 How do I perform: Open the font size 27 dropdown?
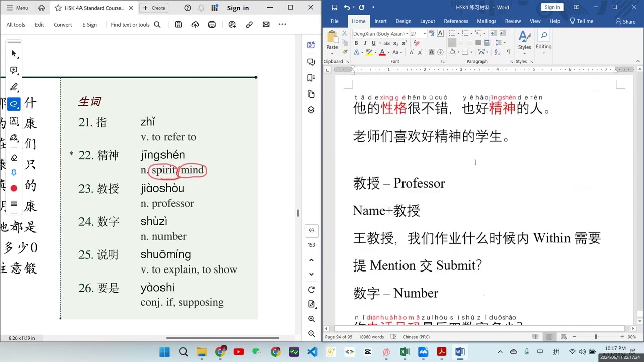click(x=424, y=34)
